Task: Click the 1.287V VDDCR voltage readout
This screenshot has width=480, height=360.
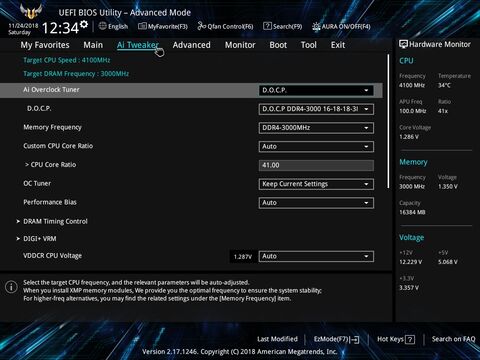Action: [243, 257]
